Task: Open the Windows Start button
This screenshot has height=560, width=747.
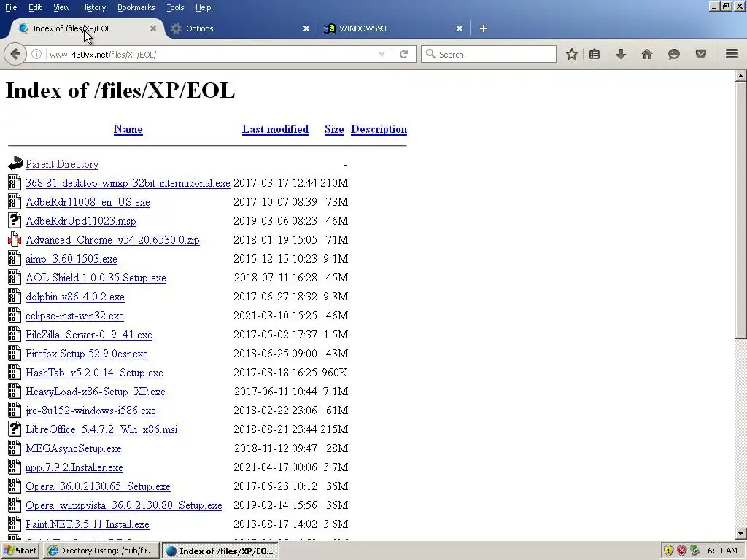Action: tap(20, 551)
